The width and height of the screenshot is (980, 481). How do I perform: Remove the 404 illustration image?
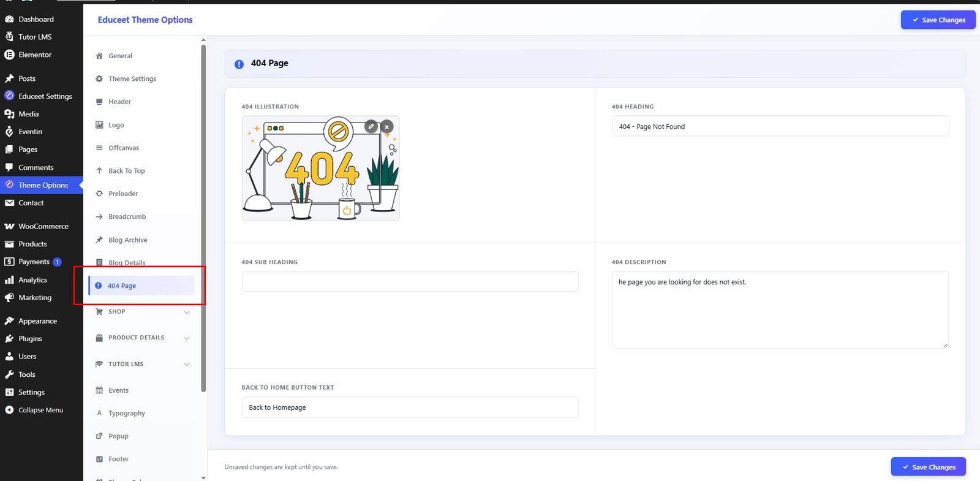point(386,127)
